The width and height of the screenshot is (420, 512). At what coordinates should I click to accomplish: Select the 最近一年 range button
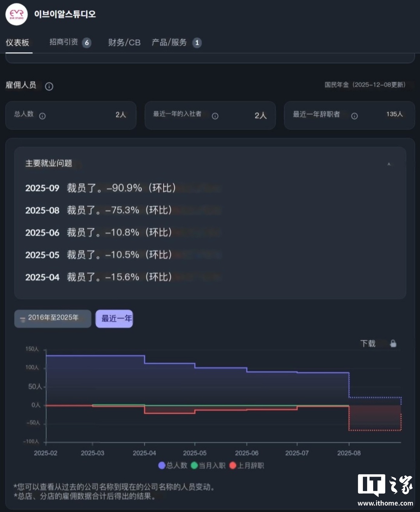click(x=114, y=319)
